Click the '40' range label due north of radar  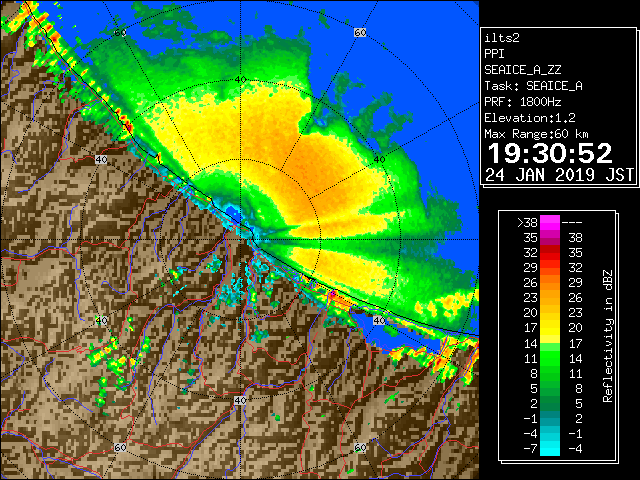(240, 80)
